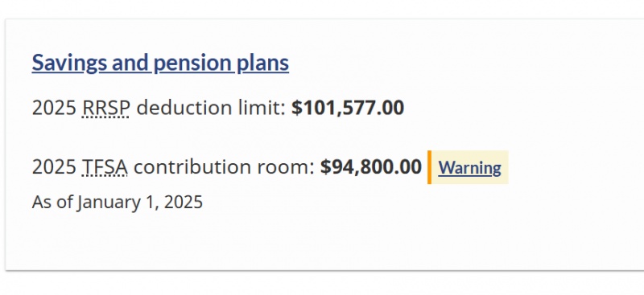Click the word Savings in the heading
Image resolution: width=644 pixels, height=295 pixels.
pos(69,64)
